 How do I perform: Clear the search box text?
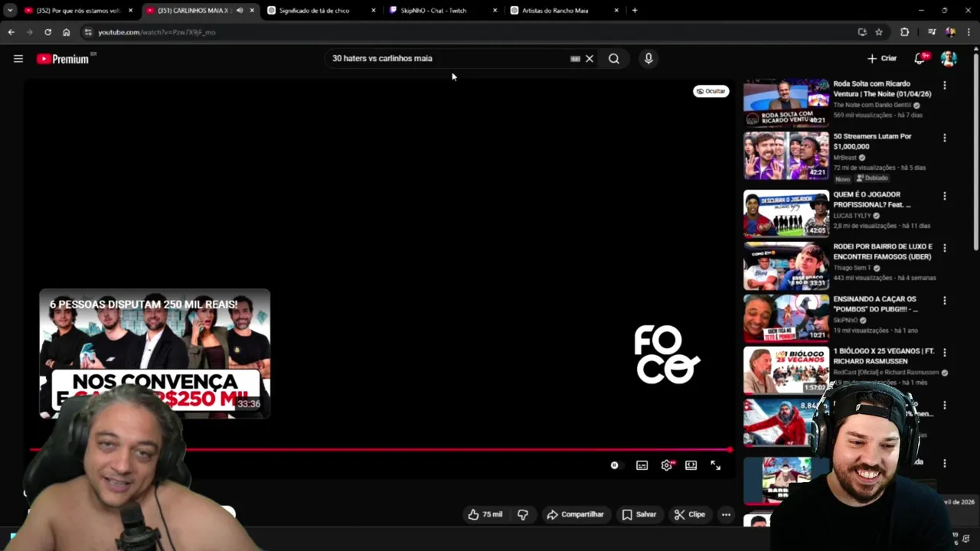(590, 59)
